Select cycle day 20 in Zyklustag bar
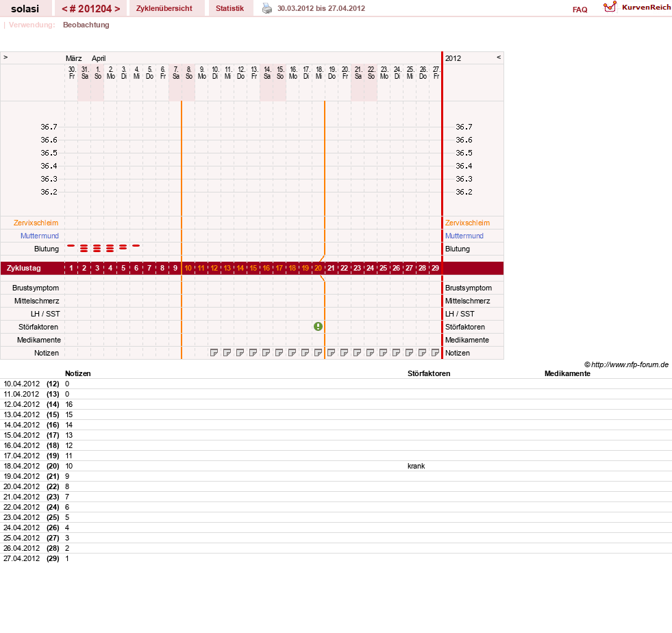Screen dimensions: 672x633 [318, 268]
